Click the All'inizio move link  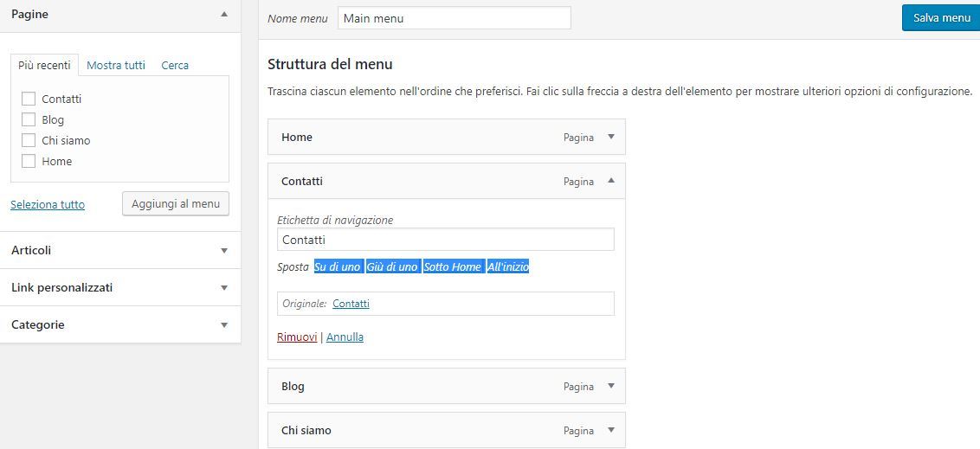508,266
